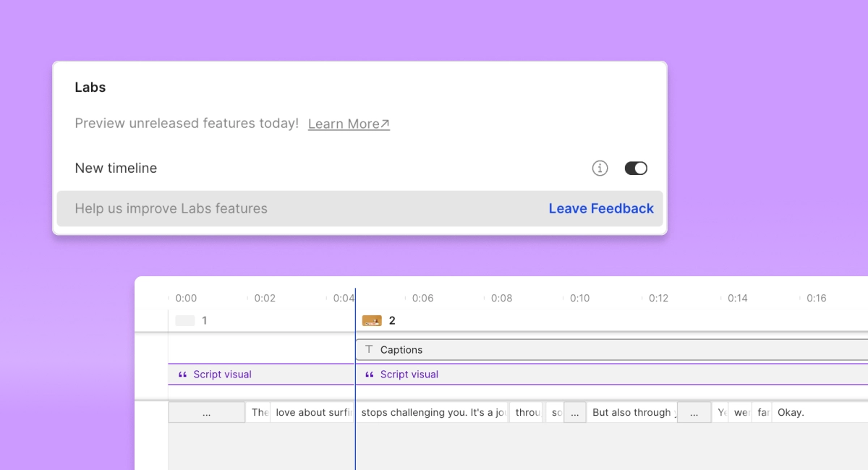Screen dimensions: 868x470
Task: Click the info icon beside New timeline
Action: 600,168
